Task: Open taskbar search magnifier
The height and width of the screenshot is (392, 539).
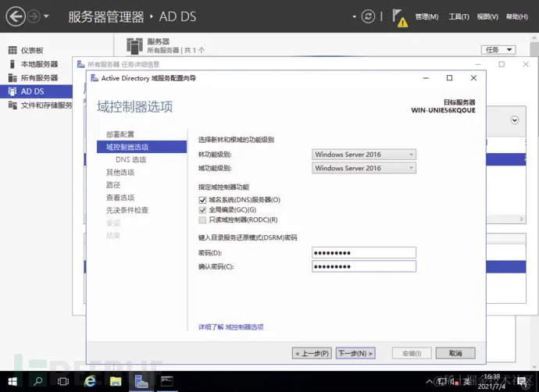Action: tap(37, 381)
